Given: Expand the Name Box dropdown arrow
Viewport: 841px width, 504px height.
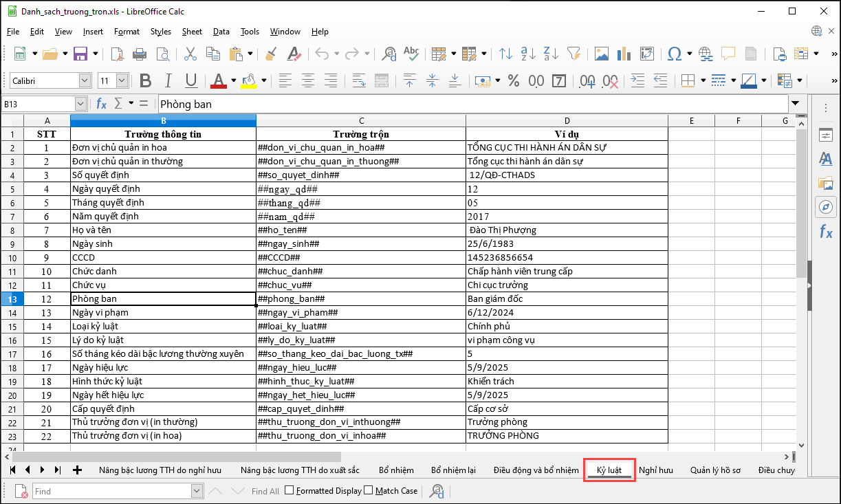Looking at the screenshot, I should (x=80, y=104).
